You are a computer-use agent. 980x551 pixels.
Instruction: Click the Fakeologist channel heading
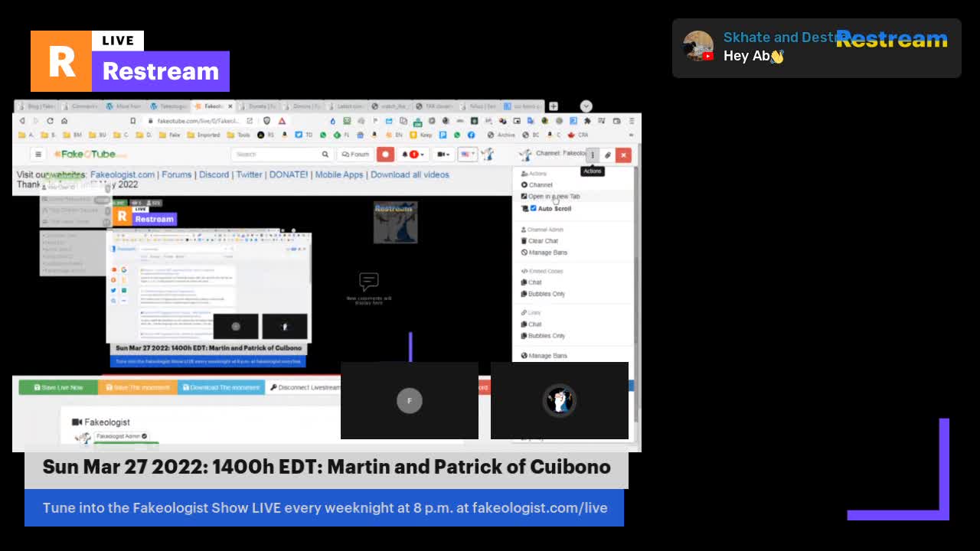tap(101, 422)
